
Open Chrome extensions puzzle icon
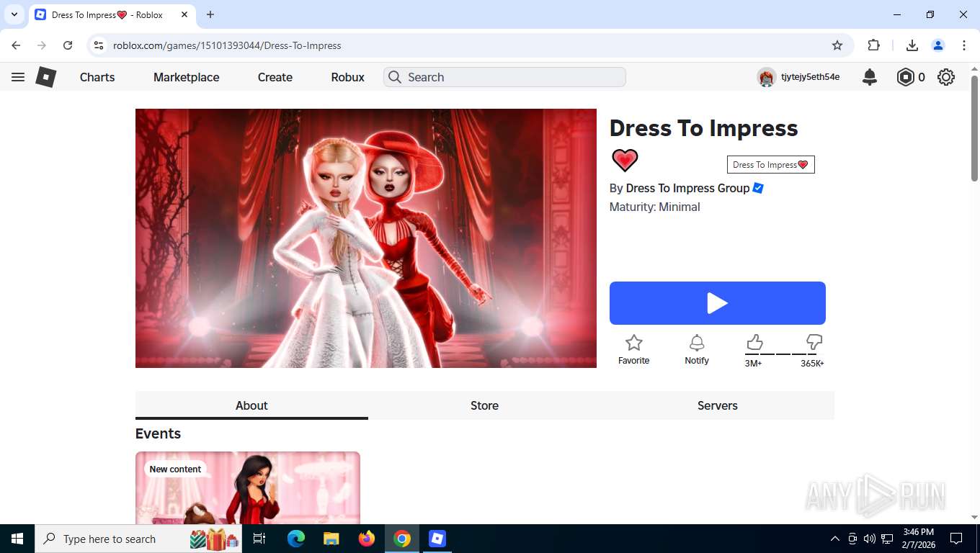[x=873, y=45]
